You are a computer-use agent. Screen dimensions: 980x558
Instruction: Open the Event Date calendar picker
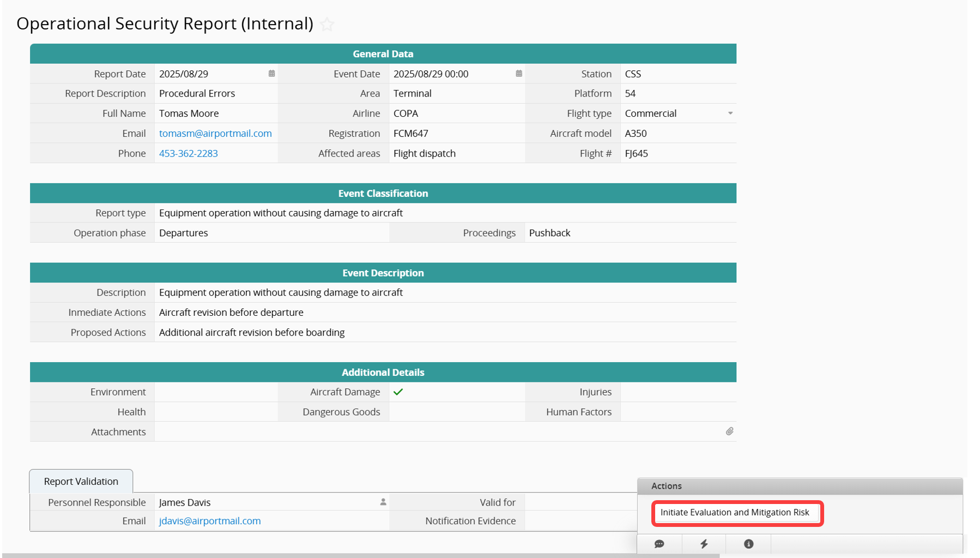[x=518, y=74]
